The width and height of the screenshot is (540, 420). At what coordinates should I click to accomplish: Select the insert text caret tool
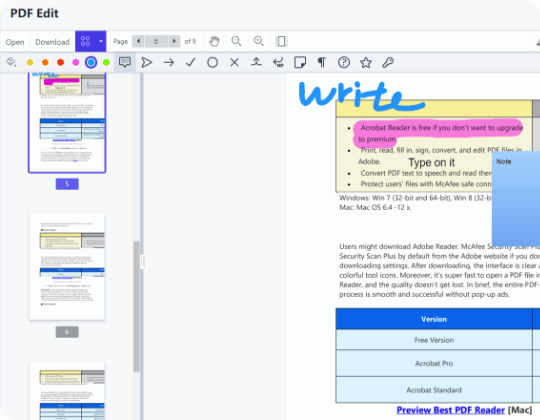click(x=256, y=62)
